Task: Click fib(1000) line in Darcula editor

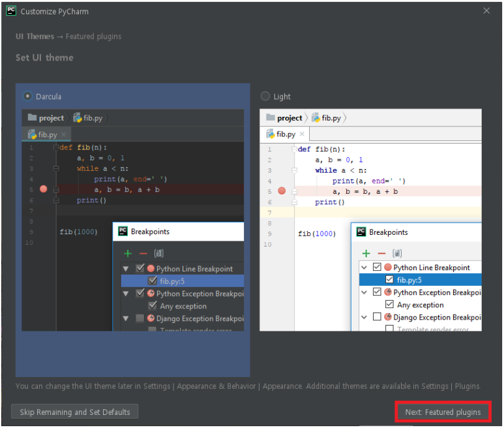Action: [x=78, y=232]
